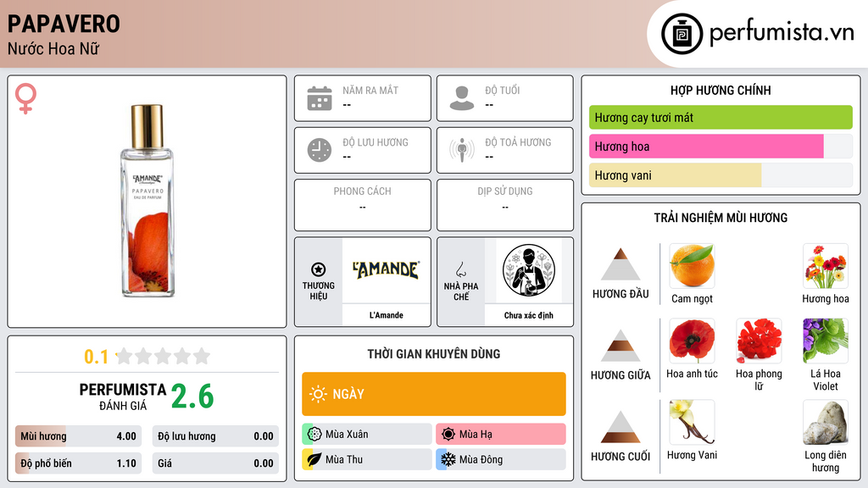Viewport: 868px width, 488px height.
Task: Click the Hương cuối pyramid icon
Action: (620, 427)
